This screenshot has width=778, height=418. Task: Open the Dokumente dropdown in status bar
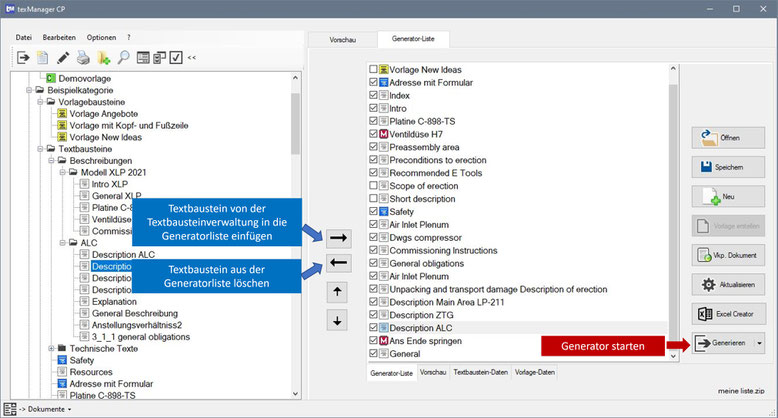tap(69, 410)
